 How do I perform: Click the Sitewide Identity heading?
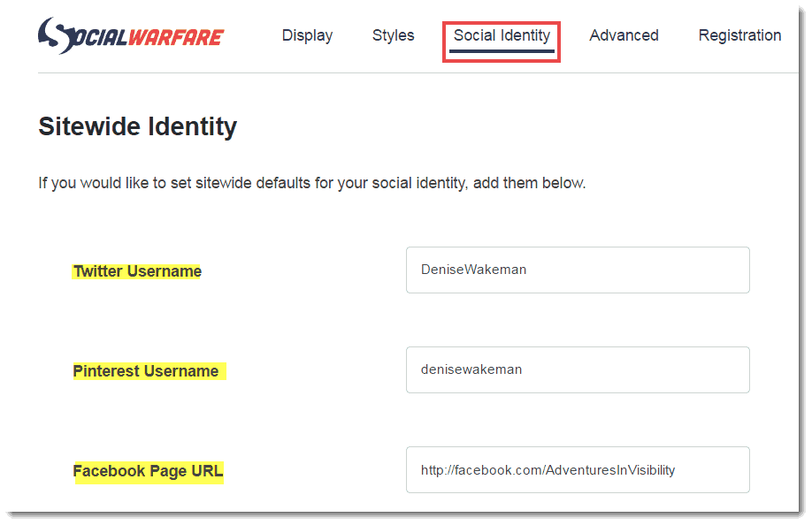coord(138,126)
